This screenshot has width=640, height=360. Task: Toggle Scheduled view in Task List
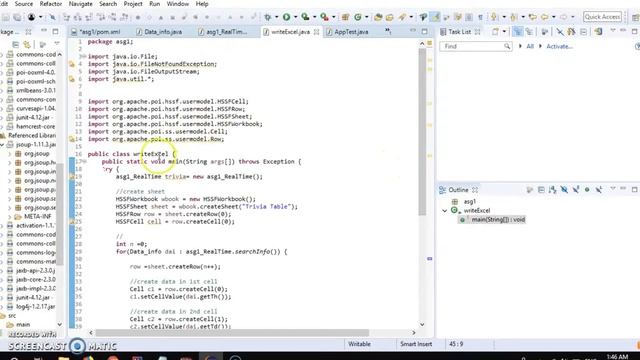[529, 31]
